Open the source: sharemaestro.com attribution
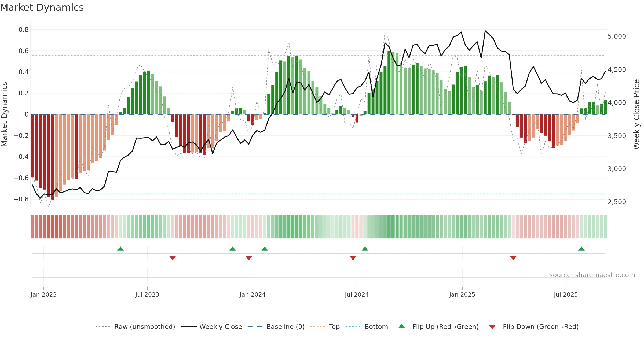The height and width of the screenshot is (362, 644). pos(592,275)
